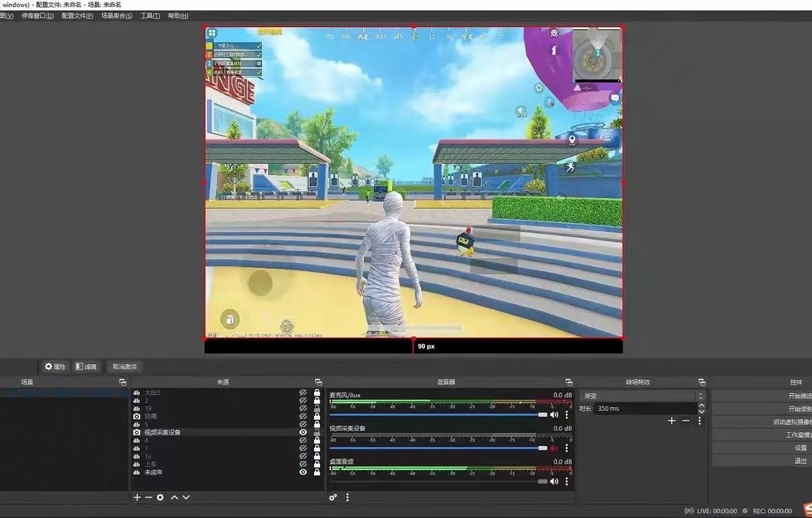Show the 大白2 source via eye icon
The height and width of the screenshot is (518, 812).
[x=303, y=393]
